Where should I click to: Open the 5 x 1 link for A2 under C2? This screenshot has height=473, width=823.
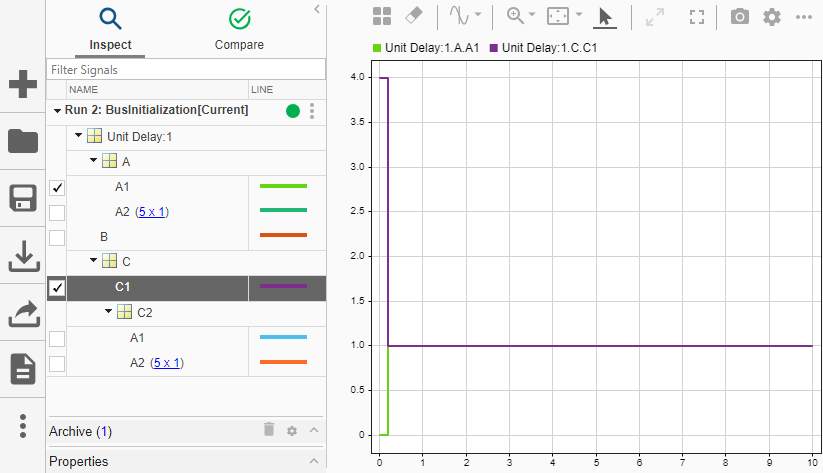pos(166,363)
